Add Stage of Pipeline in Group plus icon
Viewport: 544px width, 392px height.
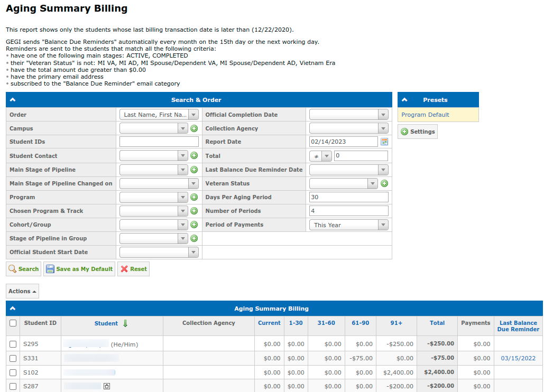click(x=195, y=238)
